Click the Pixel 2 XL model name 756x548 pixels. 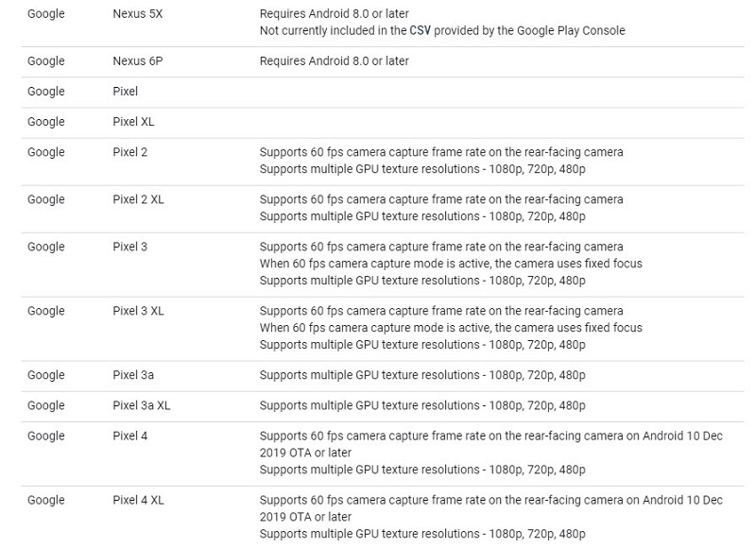pos(138,199)
